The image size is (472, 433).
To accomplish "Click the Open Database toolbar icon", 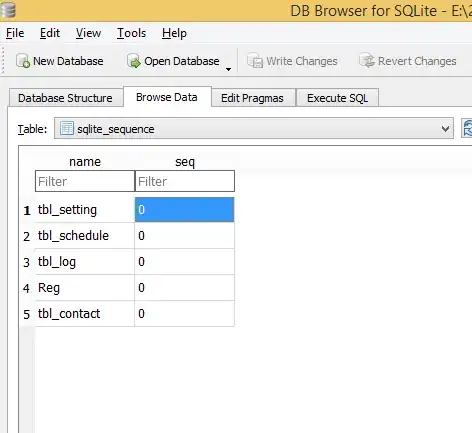I will pos(134,61).
